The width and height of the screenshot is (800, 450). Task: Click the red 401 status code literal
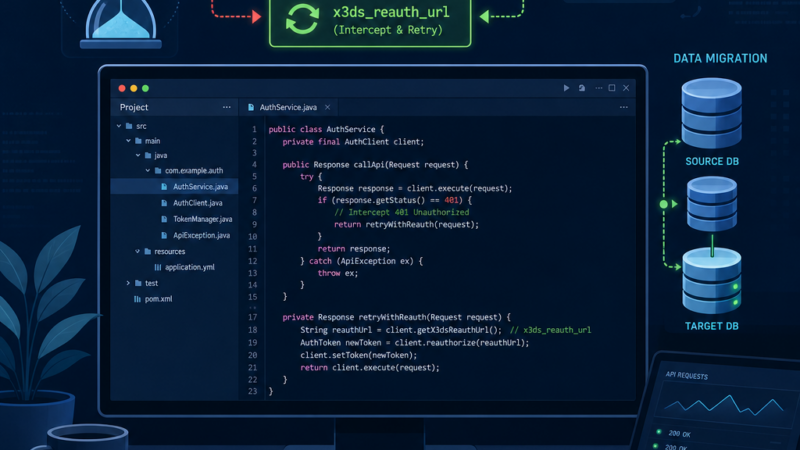pyautogui.click(x=452, y=200)
